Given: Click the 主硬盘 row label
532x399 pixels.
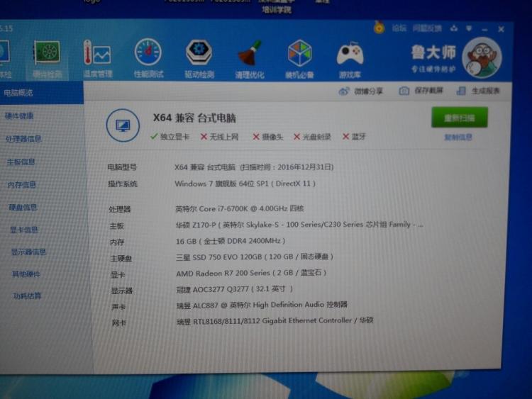Looking at the screenshot, I should pos(121,259).
